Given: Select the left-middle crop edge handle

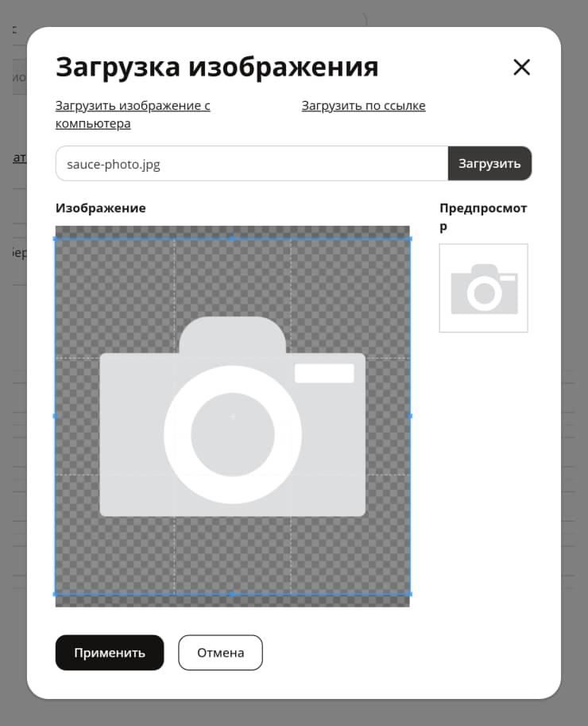Looking at the screenshot, I should [x=56, y=416].
